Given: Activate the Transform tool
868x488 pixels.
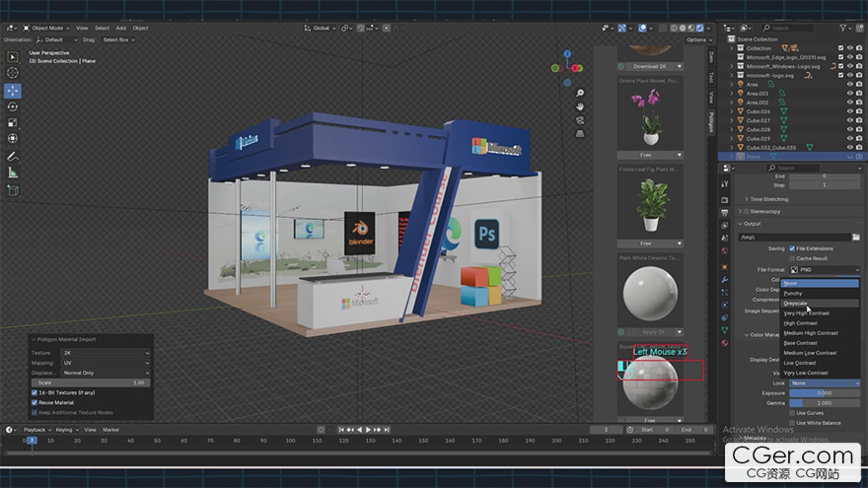Looking at the screenshot, I should [x=12, y=139].
